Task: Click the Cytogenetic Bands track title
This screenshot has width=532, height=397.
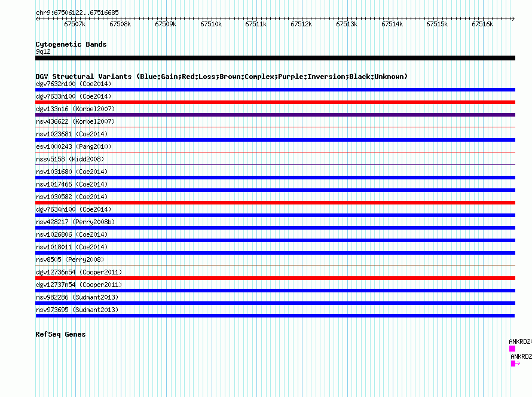Action: click(71, 44)
